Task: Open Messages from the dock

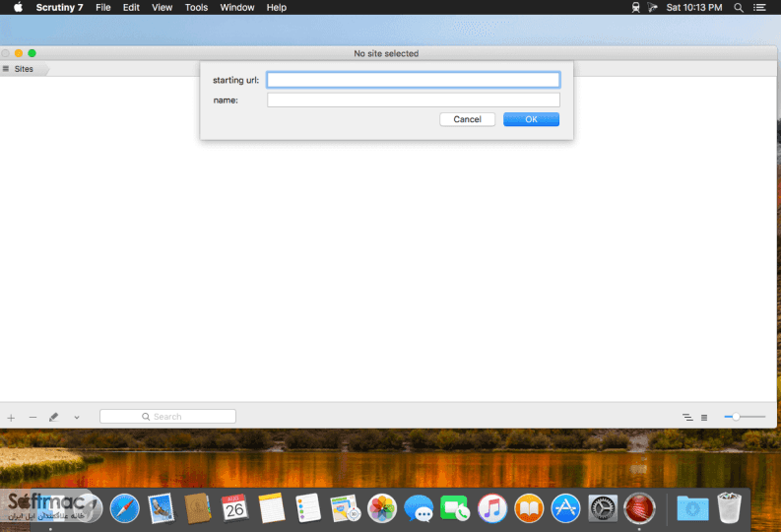Action: click(419, 508)
